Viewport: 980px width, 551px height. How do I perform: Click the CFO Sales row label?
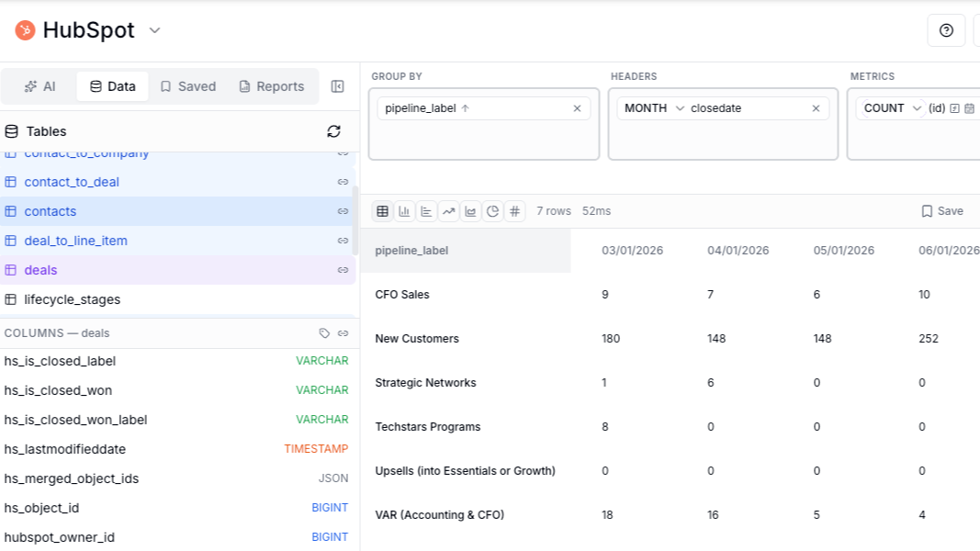402,294
